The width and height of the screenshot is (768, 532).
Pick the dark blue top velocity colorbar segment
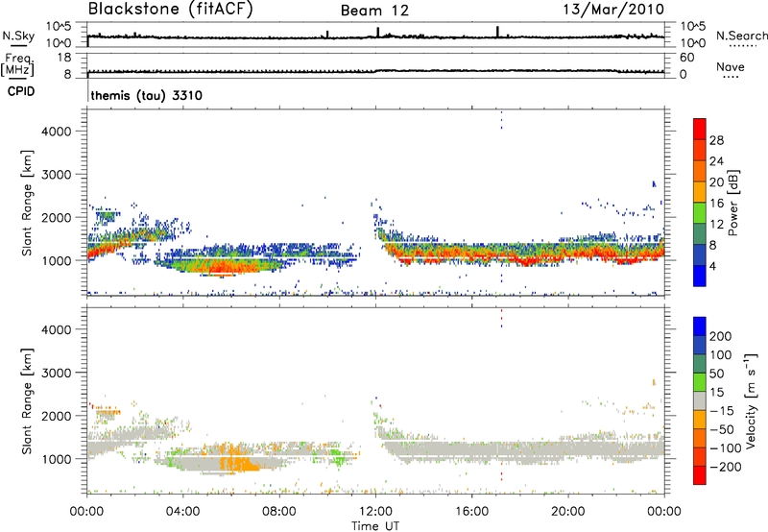pyautogui.click(x=700, y=326)
